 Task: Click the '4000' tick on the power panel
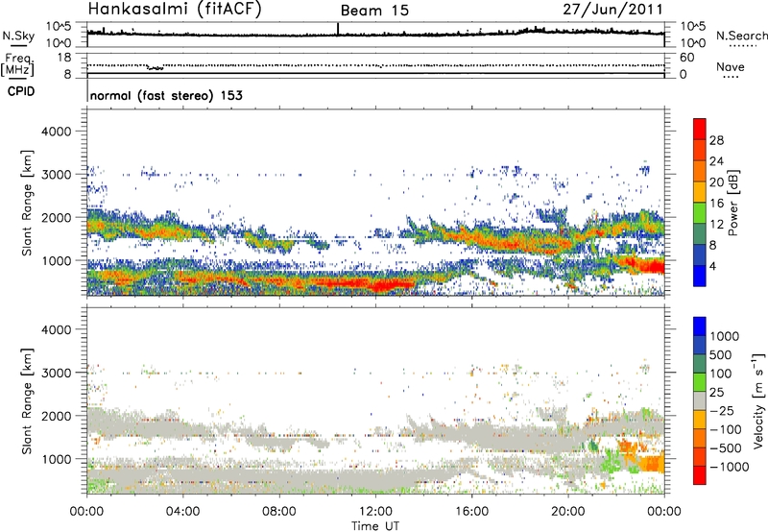[x=57, y=132]
